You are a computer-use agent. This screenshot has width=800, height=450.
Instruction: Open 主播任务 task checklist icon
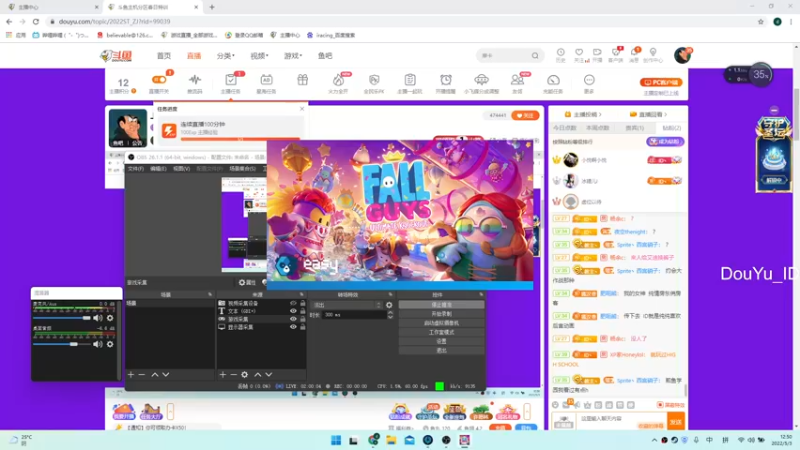point(231,80)
